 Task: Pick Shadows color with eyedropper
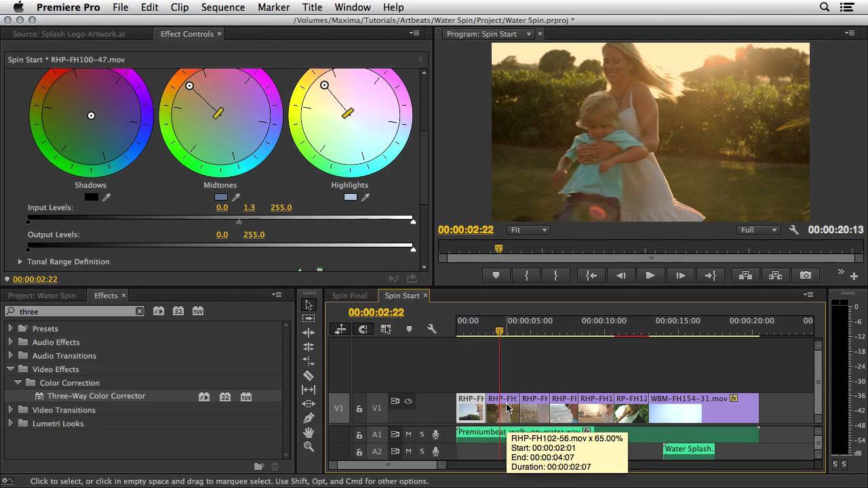tap(106, 197)
